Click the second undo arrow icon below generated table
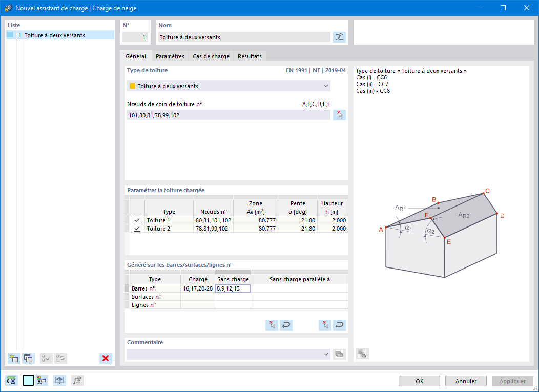This screenshot has height=392, width=539. (339, 325)
